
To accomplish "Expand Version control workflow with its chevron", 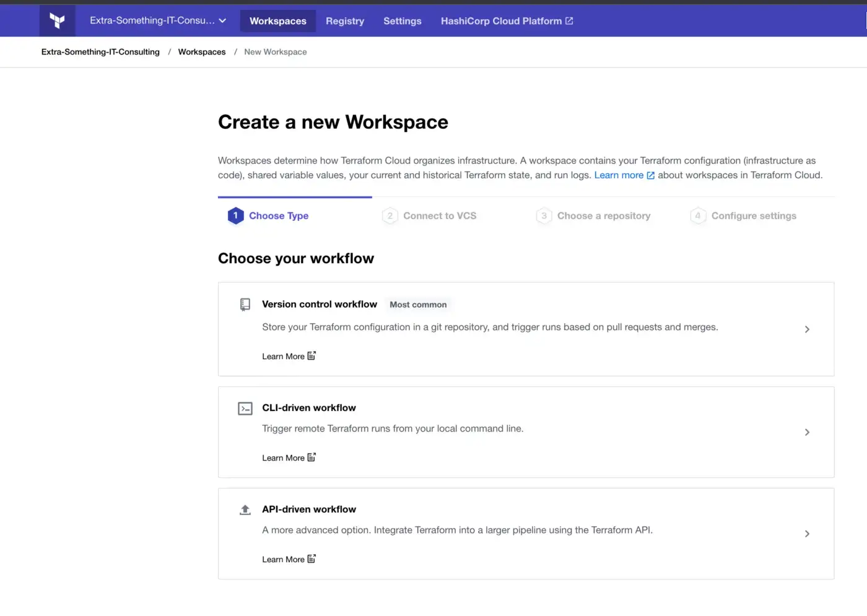I will [807, 329].
